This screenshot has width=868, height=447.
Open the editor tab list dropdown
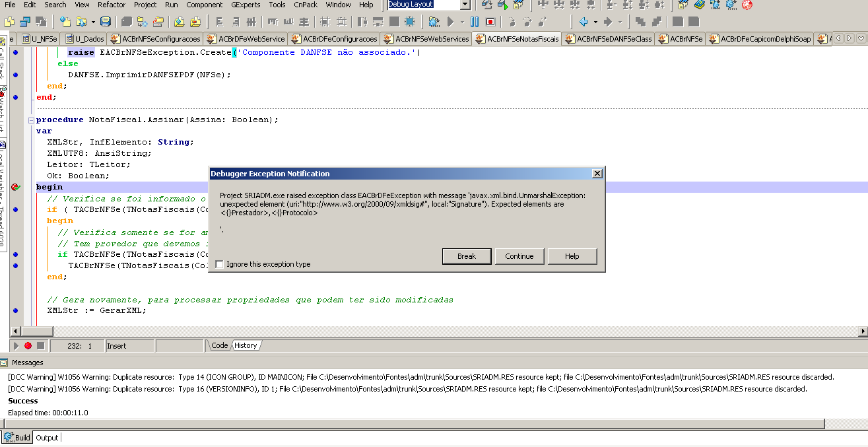pyautogui.click(x=861, y=38)
